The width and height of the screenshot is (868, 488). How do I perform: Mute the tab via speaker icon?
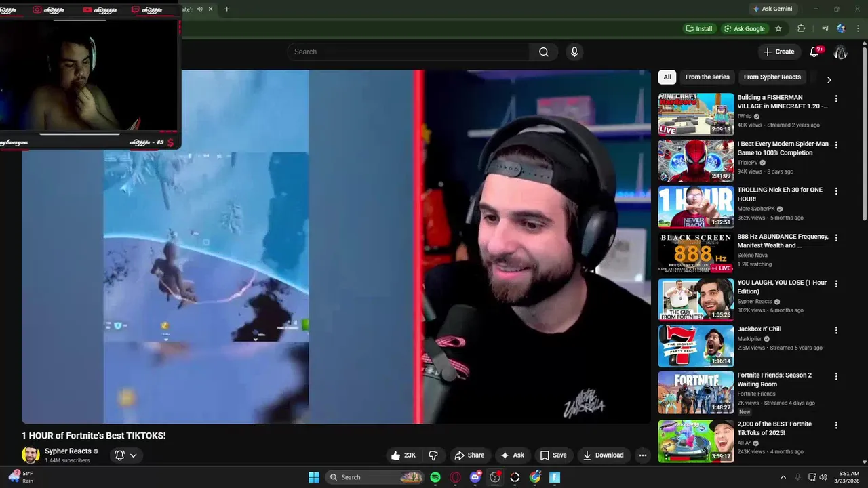[x=199, y=9]
